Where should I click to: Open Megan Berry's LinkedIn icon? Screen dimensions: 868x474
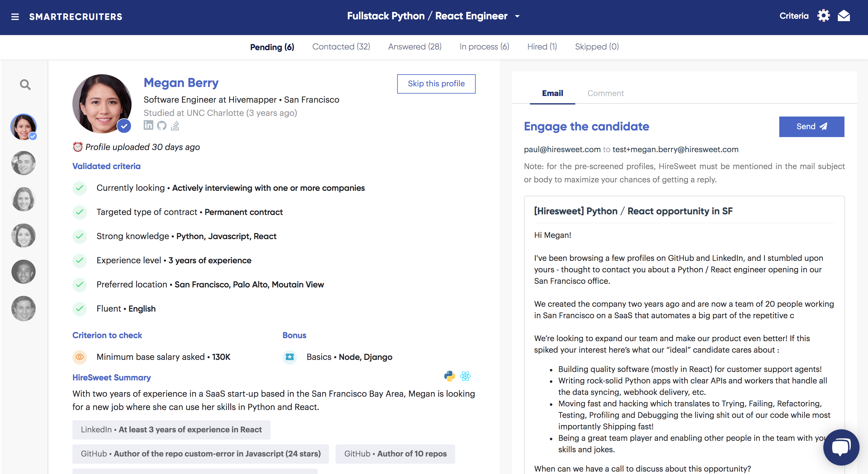[x=148, y=125]
